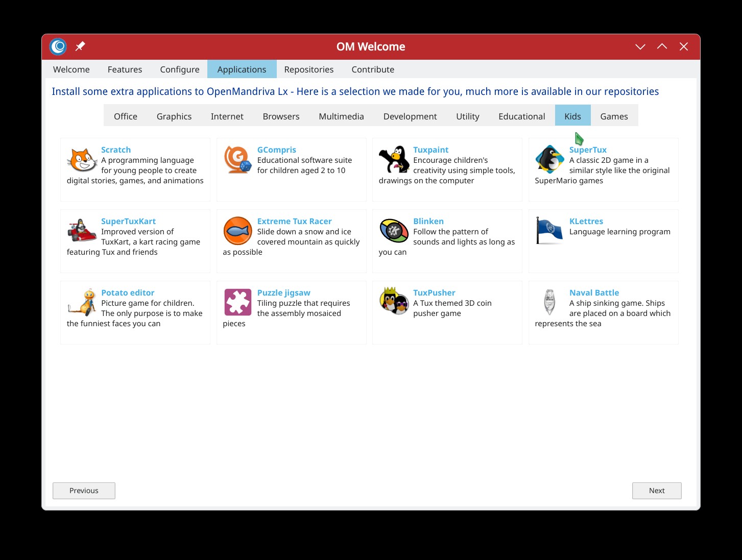Toggle the pin window icon
The width and height of the screenshot is (742, 560).
pos(80,46)
